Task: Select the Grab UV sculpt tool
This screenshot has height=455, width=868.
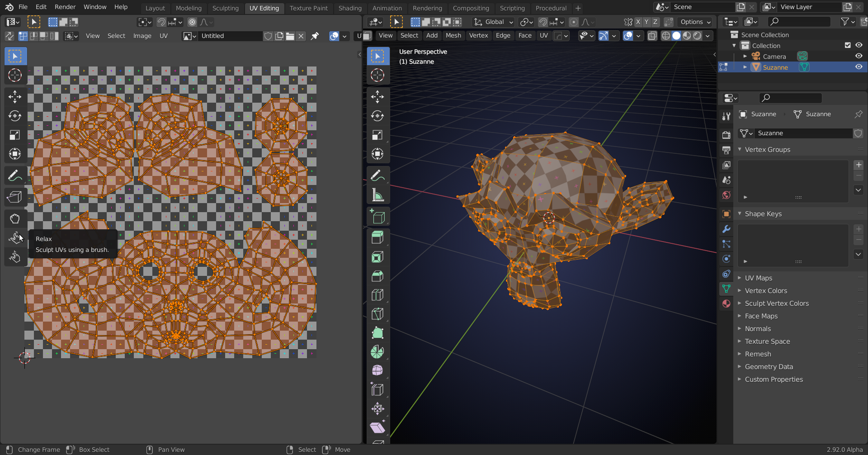Action: 15,219
